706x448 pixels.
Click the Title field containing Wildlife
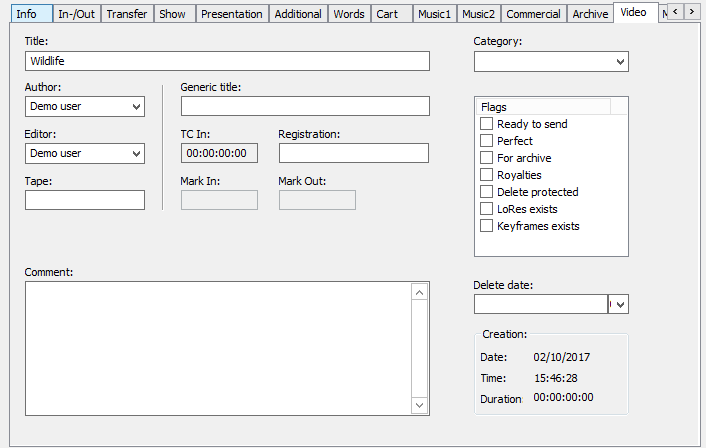[227, 61]
